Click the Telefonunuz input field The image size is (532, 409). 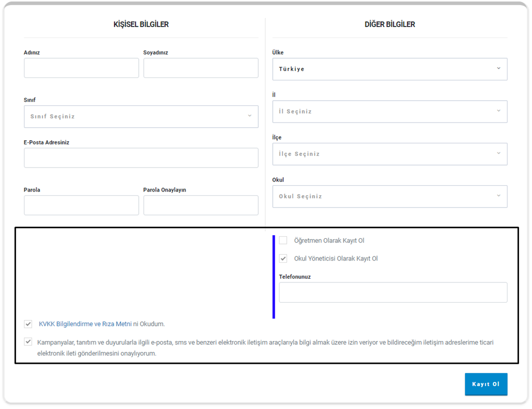pos(393,292)
